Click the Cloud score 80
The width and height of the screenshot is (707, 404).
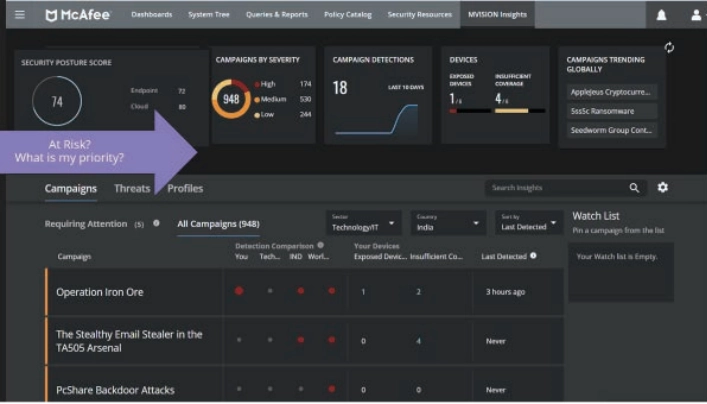[182, 107]
